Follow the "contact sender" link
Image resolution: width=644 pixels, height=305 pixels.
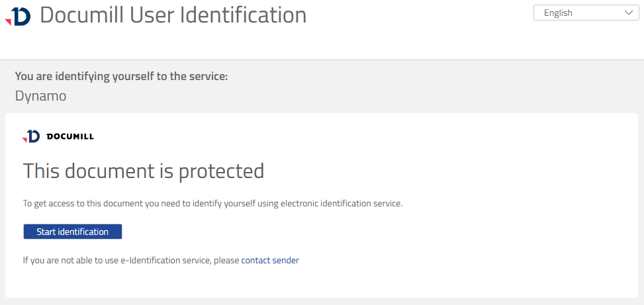pos(270,261)
